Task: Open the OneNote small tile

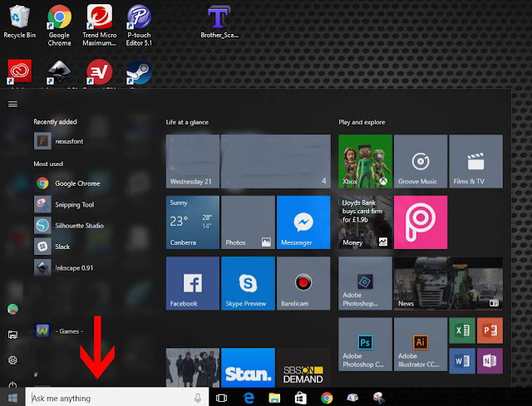Action: (x=490, y=361)
